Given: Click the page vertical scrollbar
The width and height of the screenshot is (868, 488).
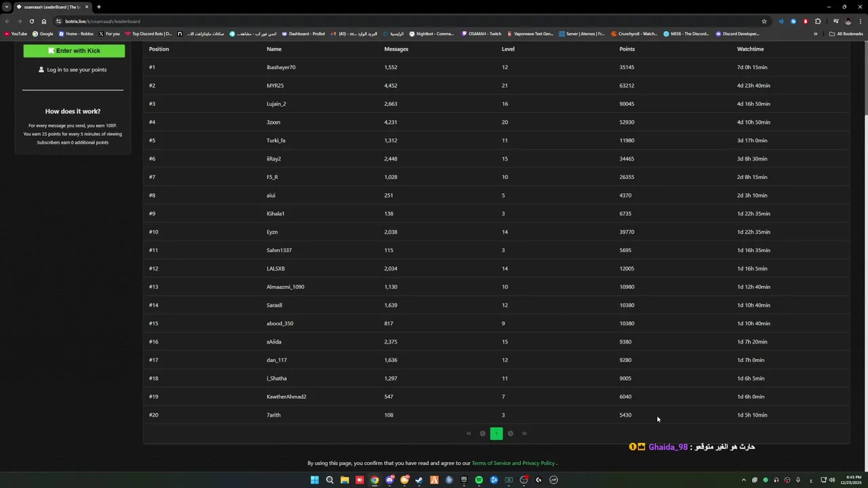Looking at the screenshot, I should pos(865,78).
